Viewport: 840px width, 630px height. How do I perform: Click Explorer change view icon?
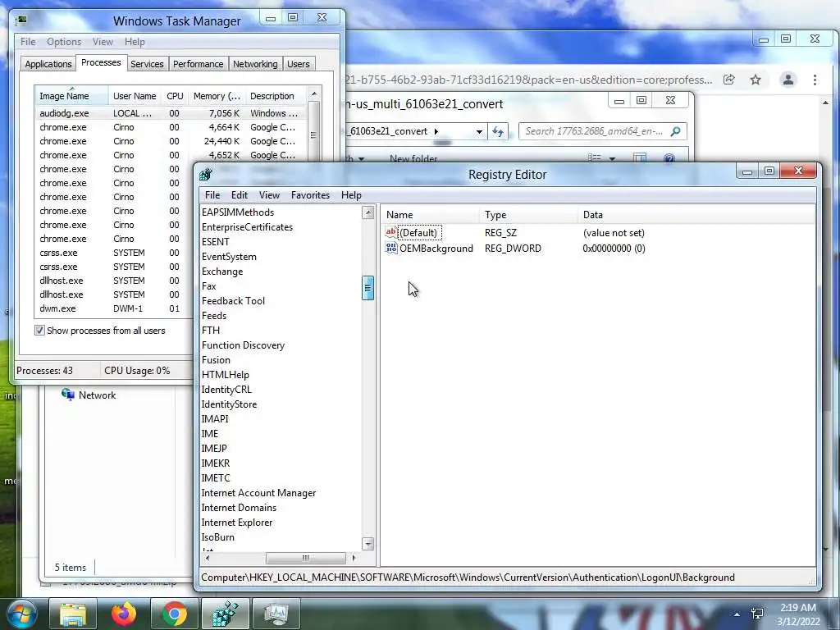point(595,158)
